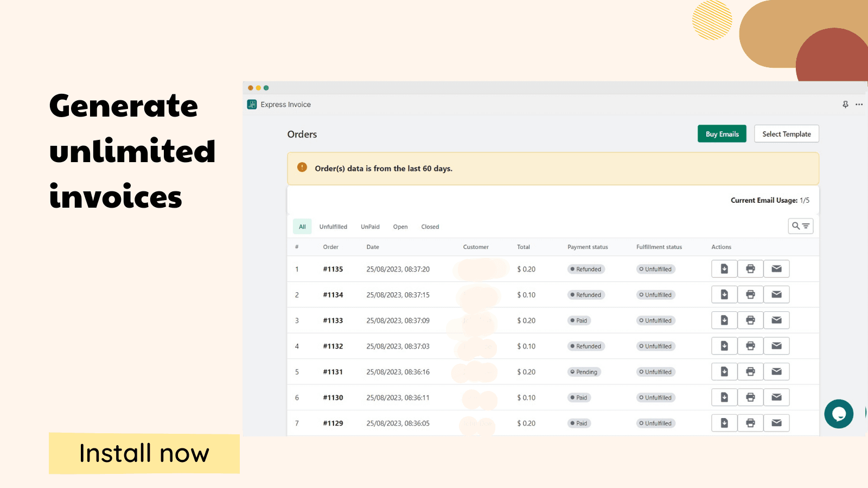Open search and filter for orders
This screenshot has height=488, width=868.
click(801, 226)
